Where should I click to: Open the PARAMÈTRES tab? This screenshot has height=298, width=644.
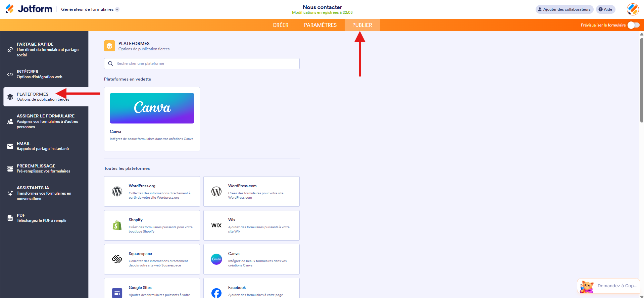click(x=320, y=25)
